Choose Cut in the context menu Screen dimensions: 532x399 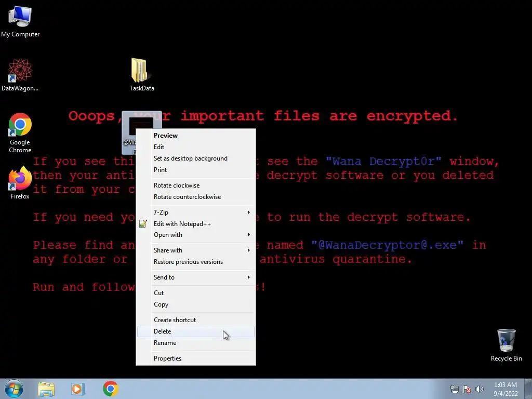(x=196, y=293)
